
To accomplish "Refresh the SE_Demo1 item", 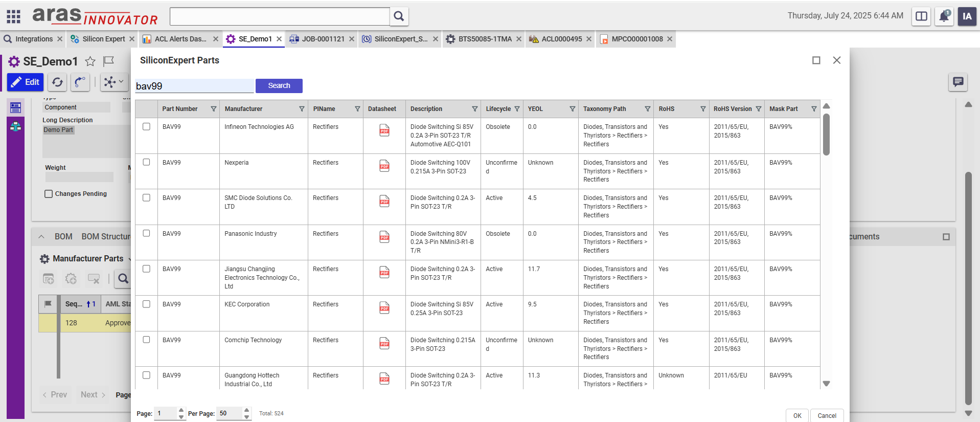I will click(x=57, y=82).
